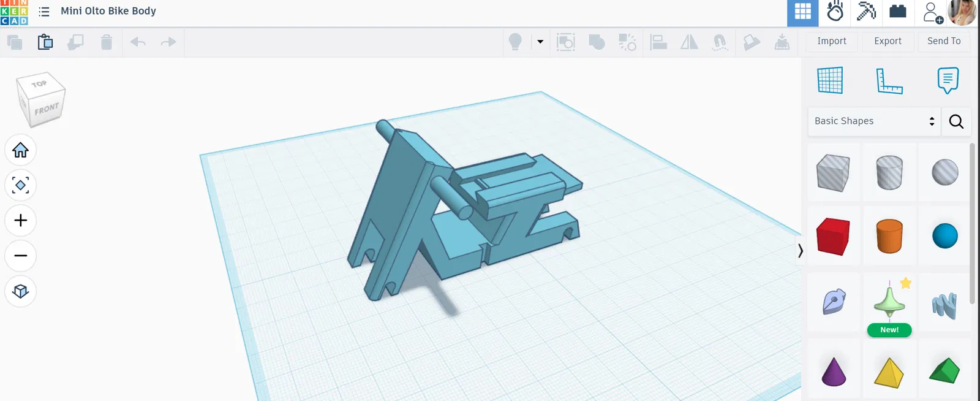Image resolution: width=980 pixels, height=401 pixels.
Task: Open the Sim Lab icon
Action: [835, 12]
